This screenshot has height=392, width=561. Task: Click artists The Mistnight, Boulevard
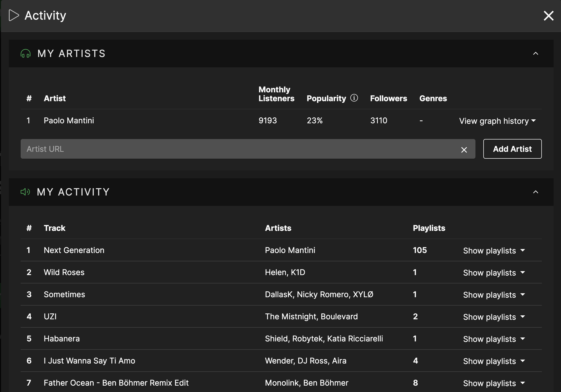311,317
